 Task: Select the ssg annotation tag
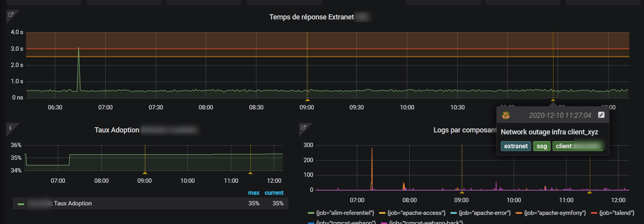(542, 146)
